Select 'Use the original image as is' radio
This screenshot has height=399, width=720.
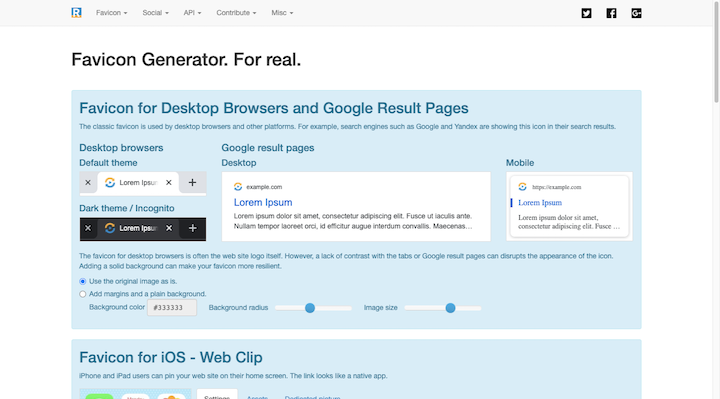click(x=83, y=281)
